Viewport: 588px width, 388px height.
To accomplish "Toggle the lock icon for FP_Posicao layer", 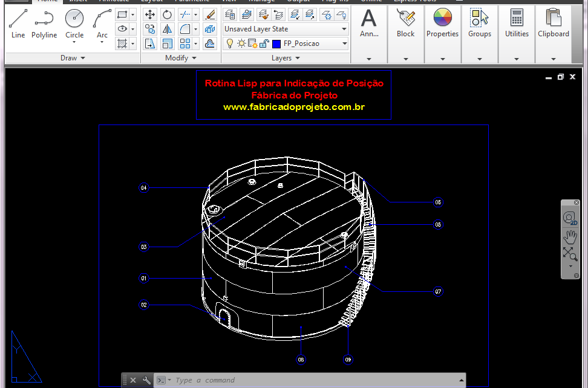I will (264, 44).
